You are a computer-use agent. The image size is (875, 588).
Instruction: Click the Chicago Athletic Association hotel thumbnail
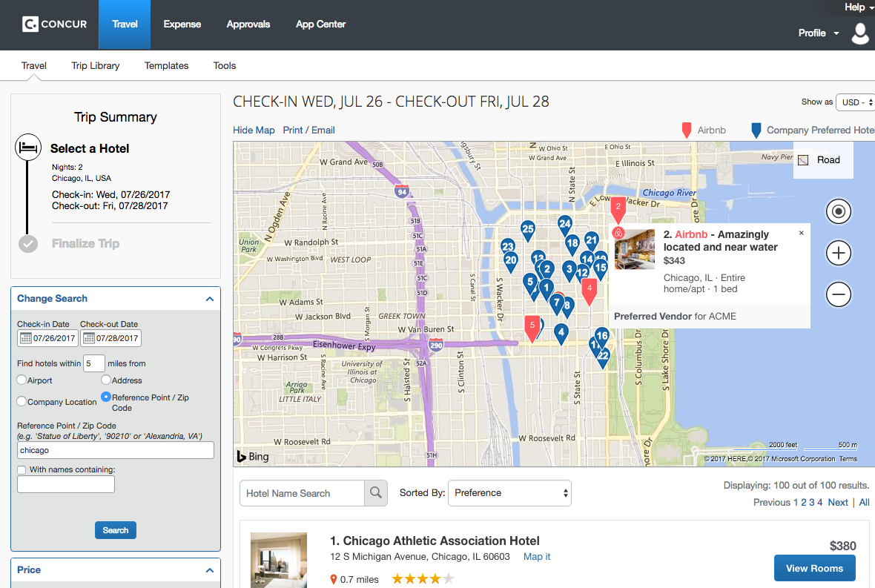tap(279, 560)
